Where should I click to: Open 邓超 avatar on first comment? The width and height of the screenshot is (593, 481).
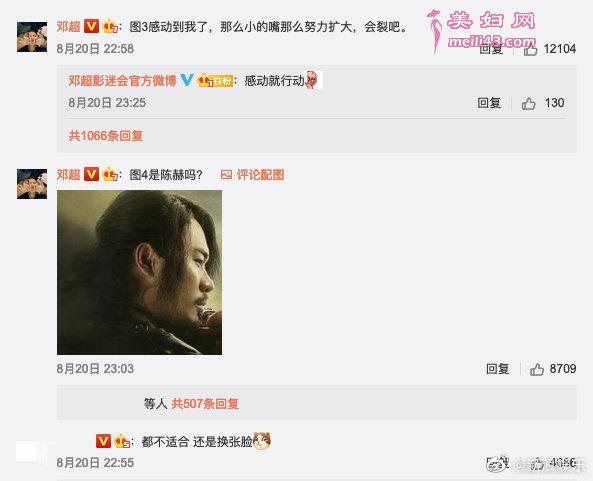(x=32, y=37)
